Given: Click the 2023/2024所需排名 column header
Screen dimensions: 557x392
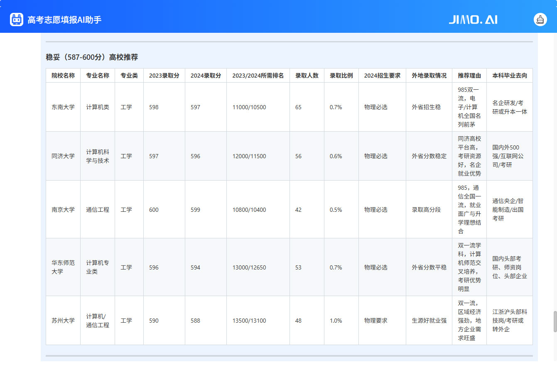Looking at the screenshot, I should point(258,76).
